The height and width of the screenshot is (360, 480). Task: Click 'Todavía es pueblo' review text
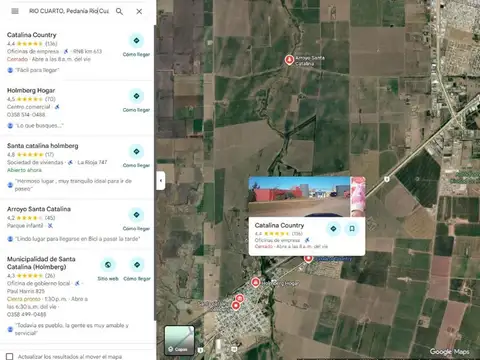point(72,329)
